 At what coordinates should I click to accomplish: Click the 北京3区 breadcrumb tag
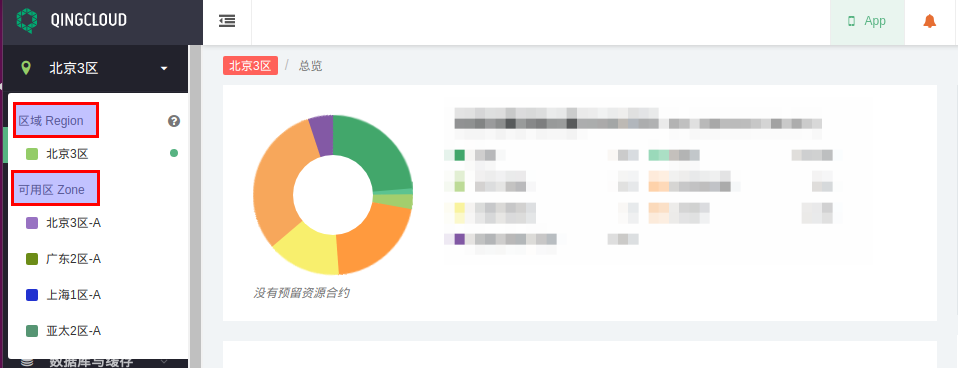(x=250, y=65)
